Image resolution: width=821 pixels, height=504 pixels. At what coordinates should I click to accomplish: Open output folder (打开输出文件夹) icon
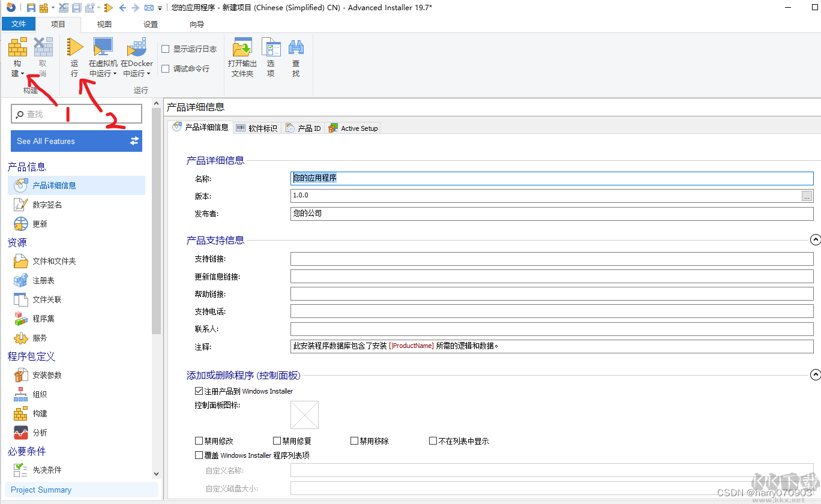pos(242,48)
